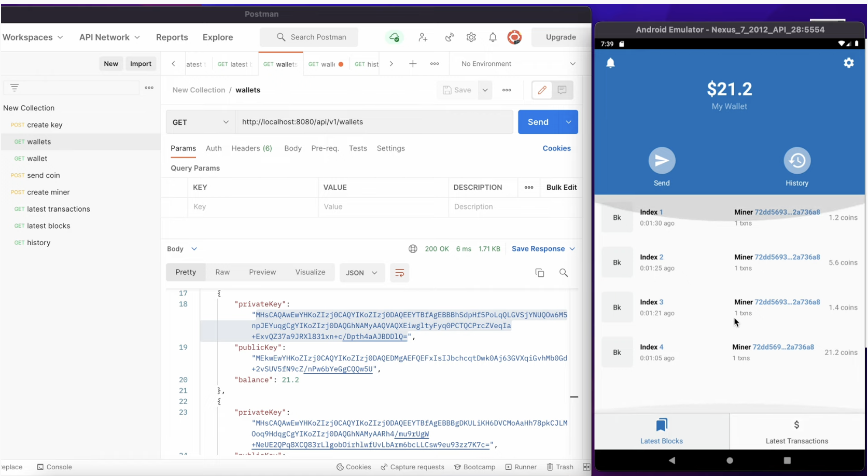Viewport: 868px width, 476px height.
Task: Switch to the Headers (6) tab
Action: 251,148
